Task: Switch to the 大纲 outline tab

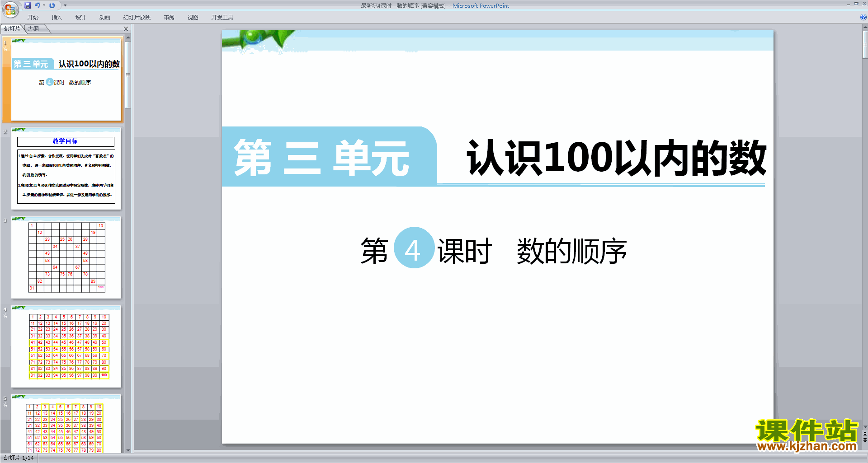Action: pos(33,29)
